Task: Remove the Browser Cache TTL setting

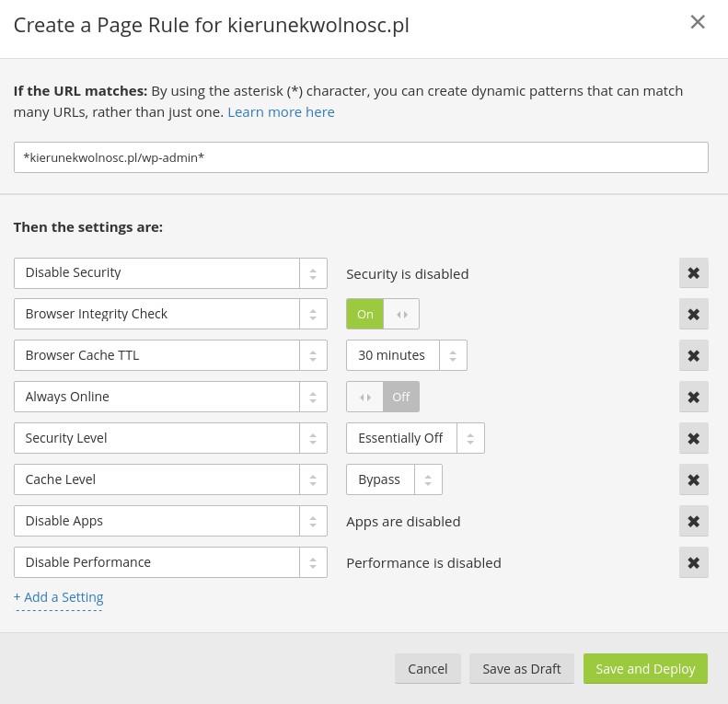Action: point(693,356)
